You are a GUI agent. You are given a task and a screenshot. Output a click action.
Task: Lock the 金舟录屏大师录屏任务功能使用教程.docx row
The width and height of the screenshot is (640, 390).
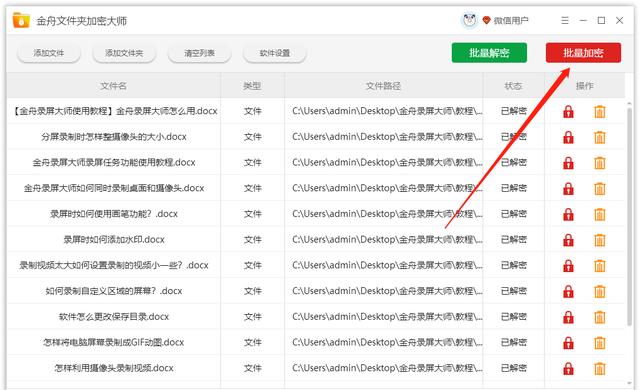point(568,163)
